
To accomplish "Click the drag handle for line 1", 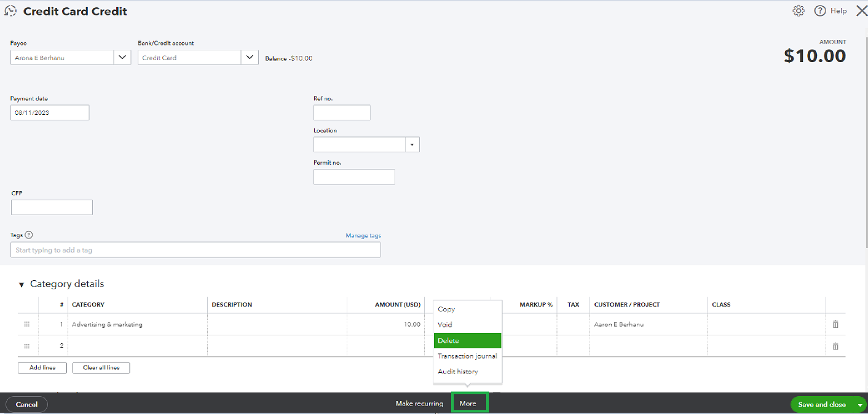I will click(x=26, y=324).
